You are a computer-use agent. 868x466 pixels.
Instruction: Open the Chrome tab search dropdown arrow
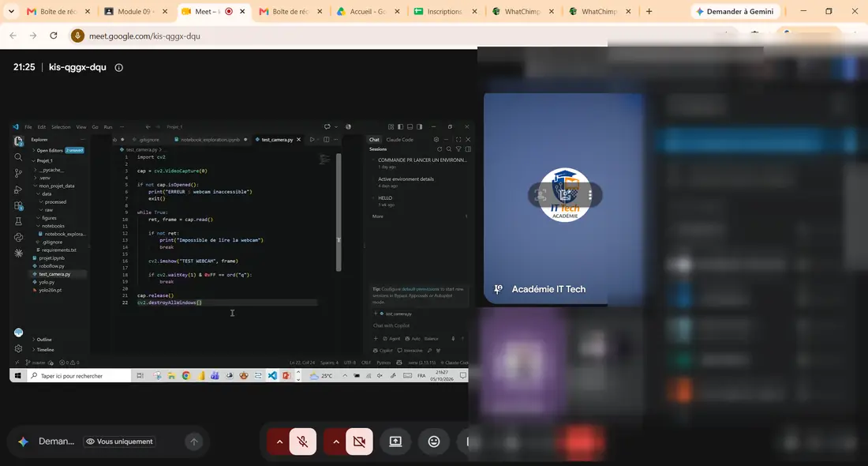11,11
